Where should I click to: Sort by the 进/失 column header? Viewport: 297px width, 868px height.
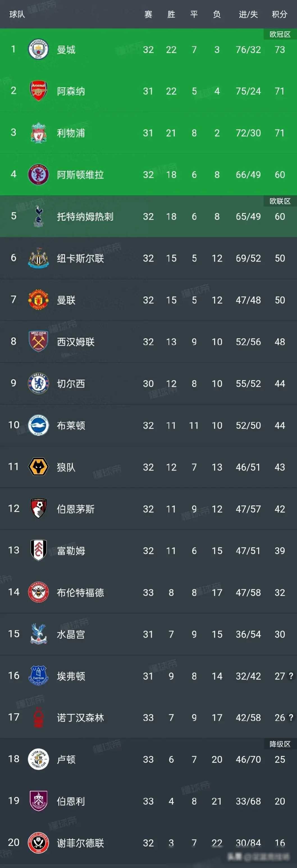click(x=248, y=14)
